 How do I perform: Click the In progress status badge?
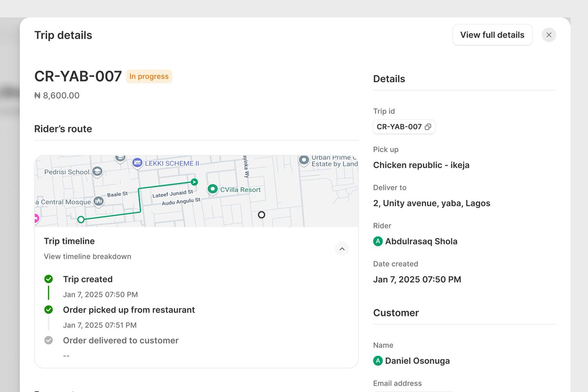[149, 76]
